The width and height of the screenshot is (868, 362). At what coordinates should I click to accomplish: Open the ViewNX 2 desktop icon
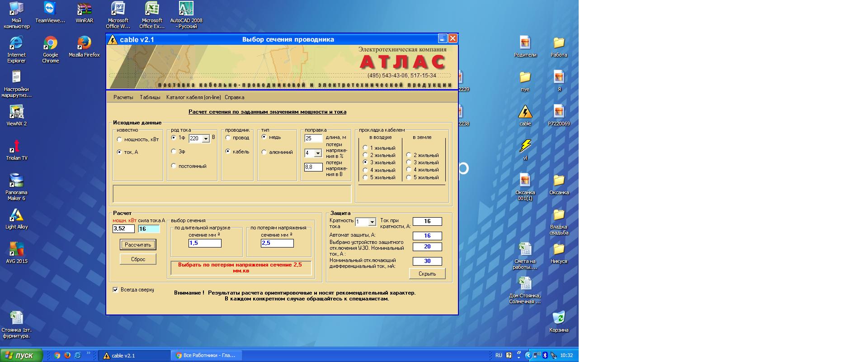[16, 115]
